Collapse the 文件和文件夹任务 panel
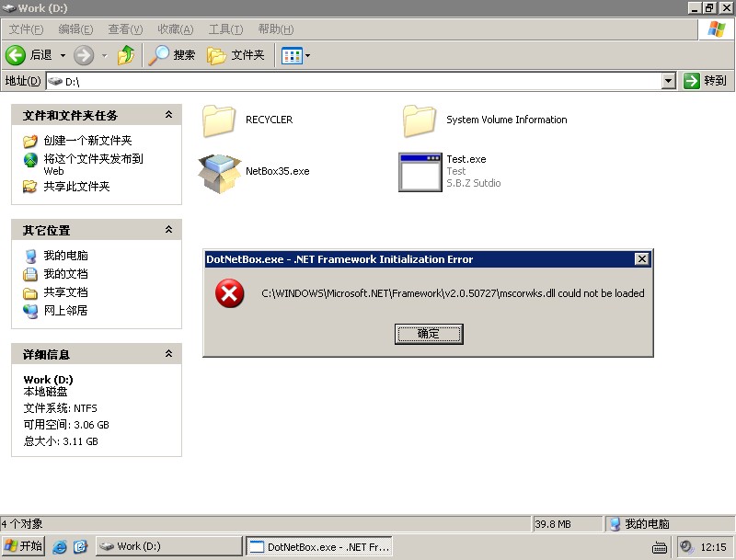This screenshot has height=560, width=736. [x=168, y=115]
